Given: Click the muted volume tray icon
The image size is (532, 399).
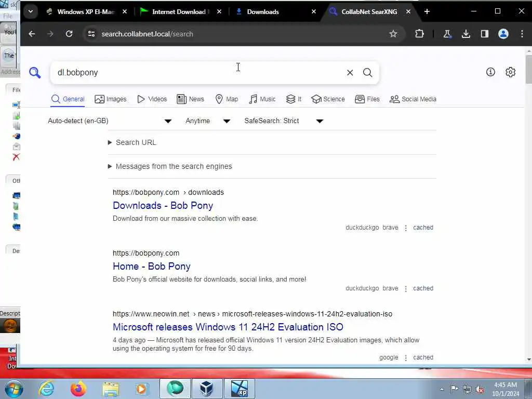Looking at the screenshot, I should click(x=480, y=389).
